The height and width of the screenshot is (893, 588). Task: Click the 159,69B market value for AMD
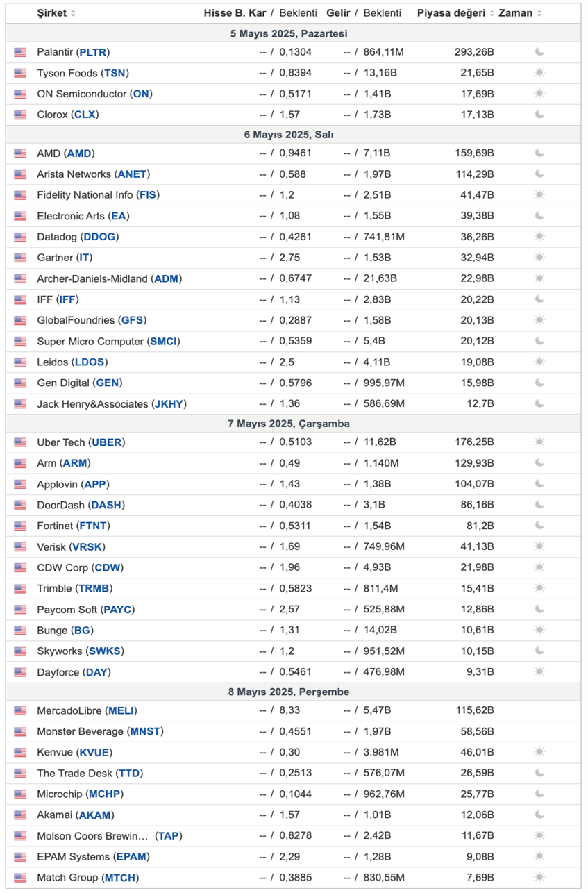(475, 153)
